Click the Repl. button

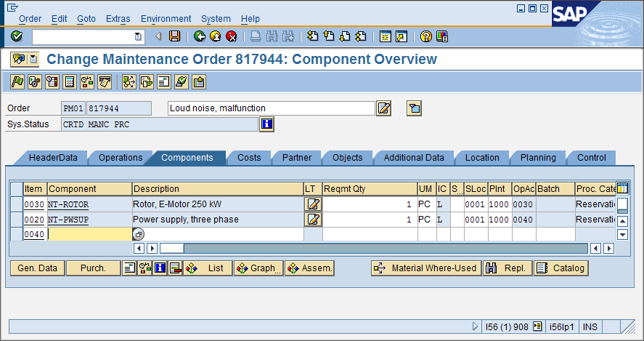[x=508, y=268]
